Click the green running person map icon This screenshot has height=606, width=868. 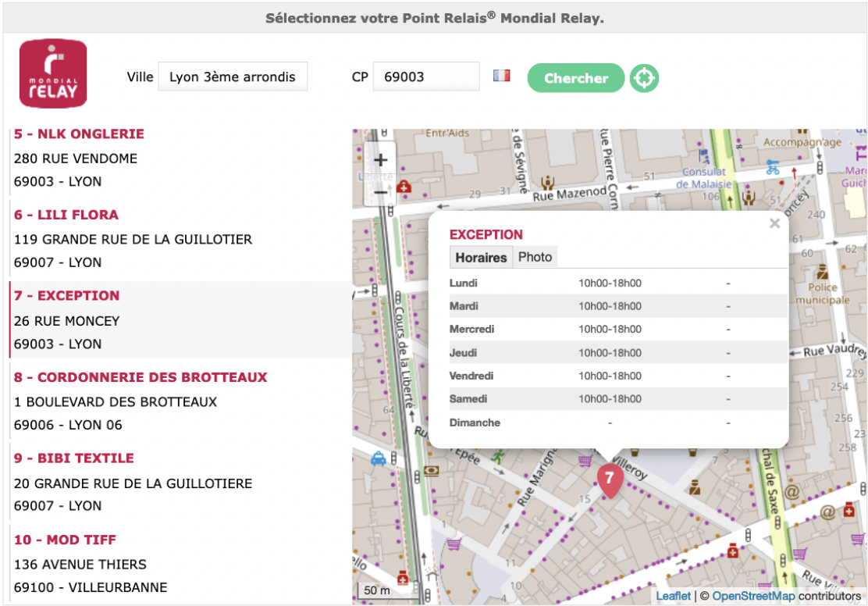[x=498, y=456]
